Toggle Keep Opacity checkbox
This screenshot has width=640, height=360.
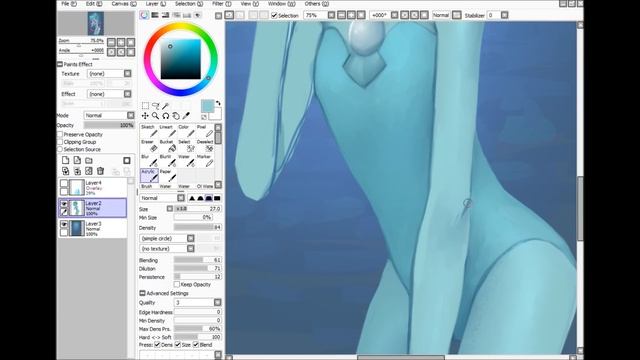177,284
